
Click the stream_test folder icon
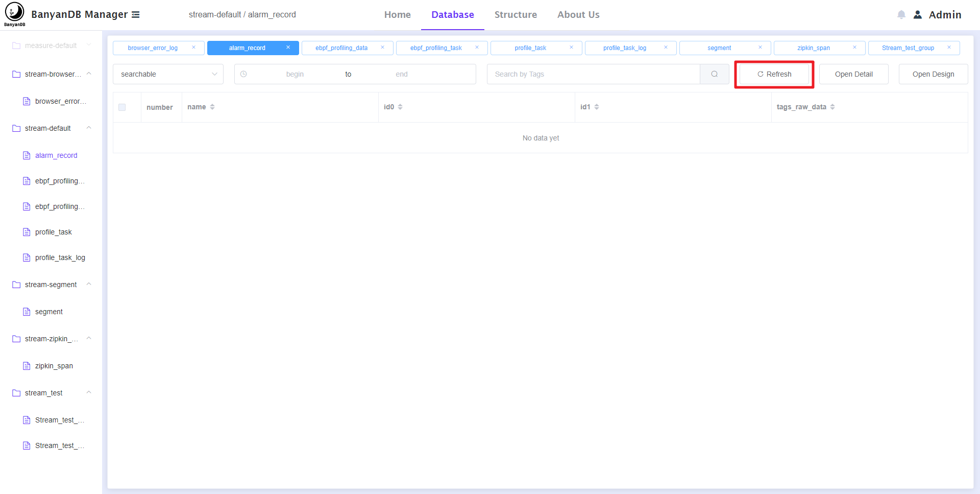click(16, 393)
